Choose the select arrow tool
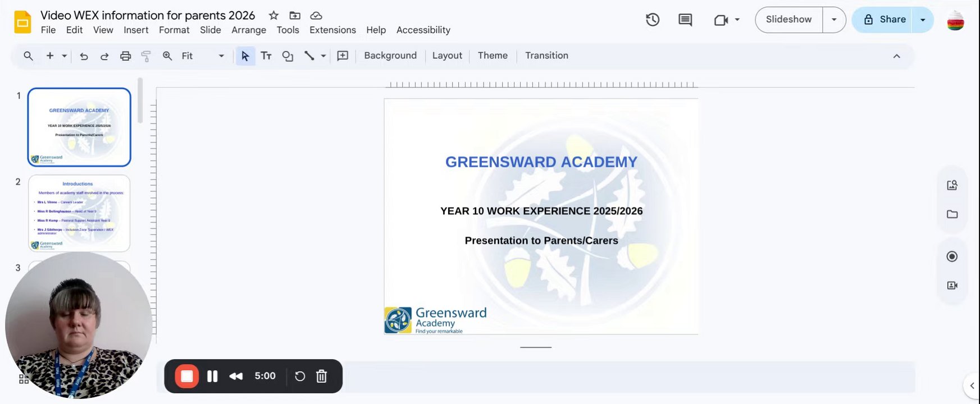This screenshot has height=404, width=980. tap(245, 56)
